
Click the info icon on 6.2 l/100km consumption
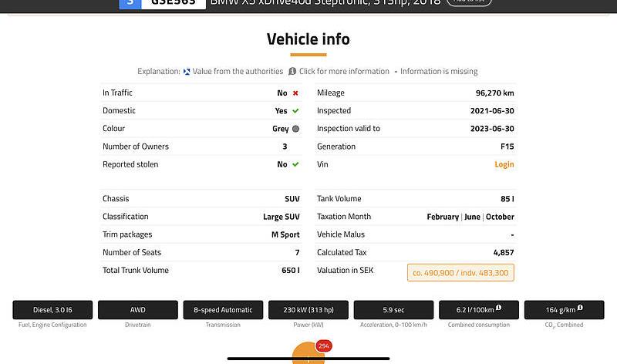coord(498,308)
